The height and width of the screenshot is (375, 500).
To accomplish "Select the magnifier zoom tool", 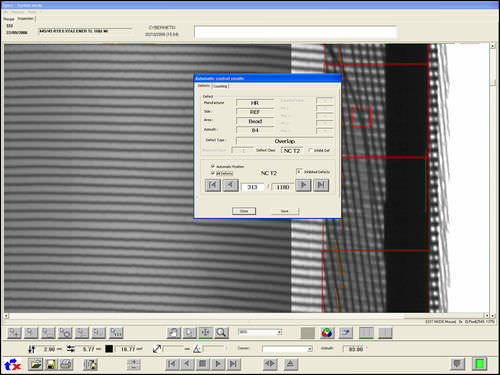I will [221, 332].
